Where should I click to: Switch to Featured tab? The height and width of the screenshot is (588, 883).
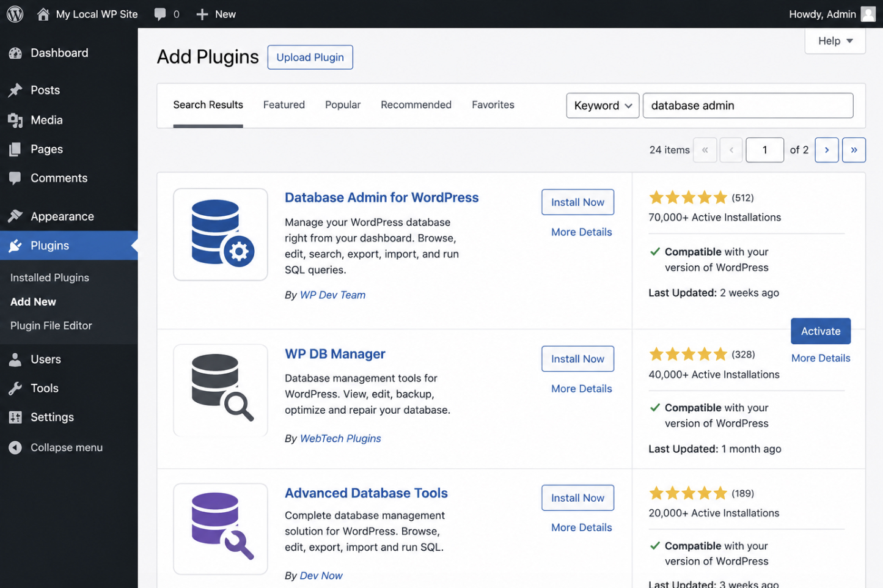[284, 105]
